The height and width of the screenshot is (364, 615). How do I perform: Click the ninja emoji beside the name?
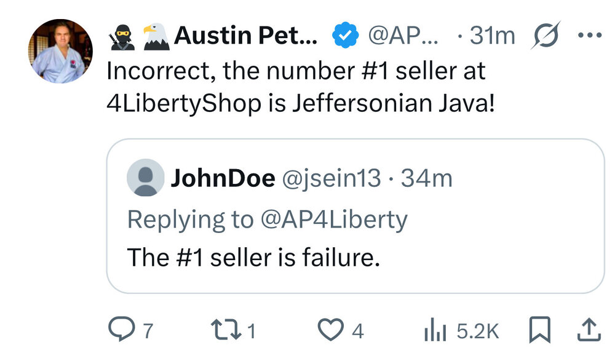point(121,38)
